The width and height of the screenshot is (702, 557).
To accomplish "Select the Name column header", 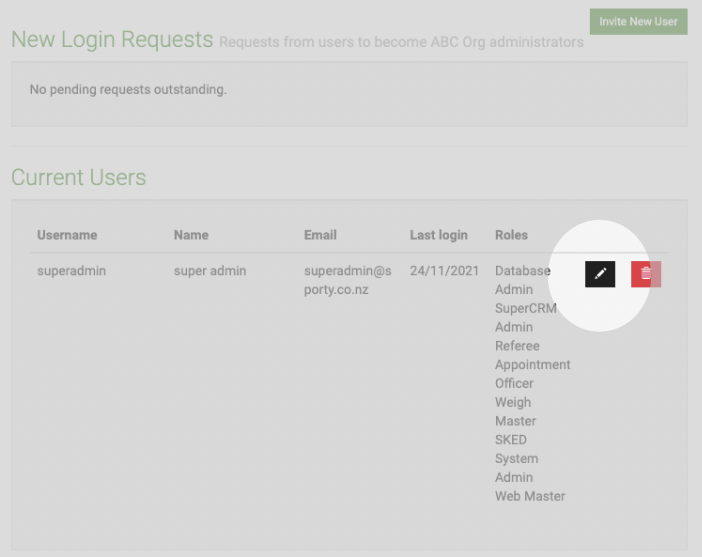I will (191, 235).
